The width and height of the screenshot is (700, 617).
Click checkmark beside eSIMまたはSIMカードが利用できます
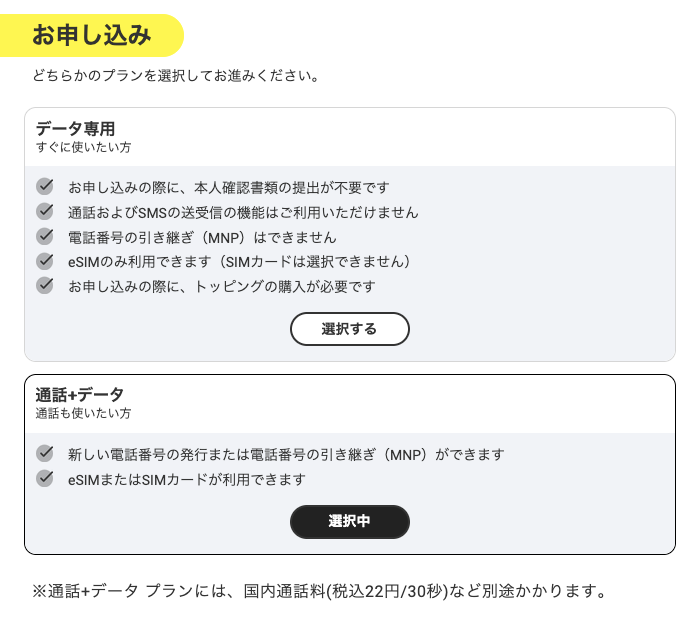[44, 479]
